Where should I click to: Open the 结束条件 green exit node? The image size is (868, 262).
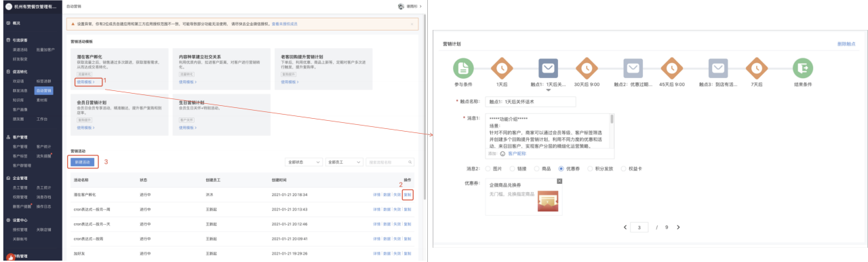[x=803, y=67]
